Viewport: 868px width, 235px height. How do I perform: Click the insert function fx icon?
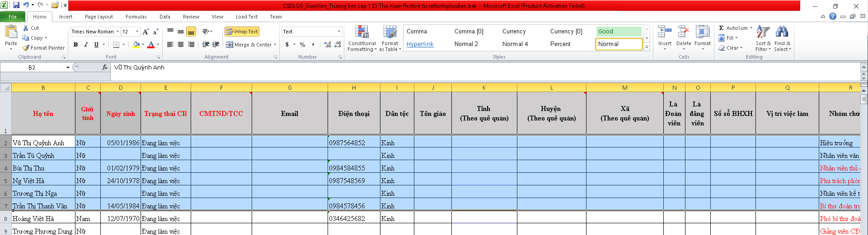(x=105, y=67)
